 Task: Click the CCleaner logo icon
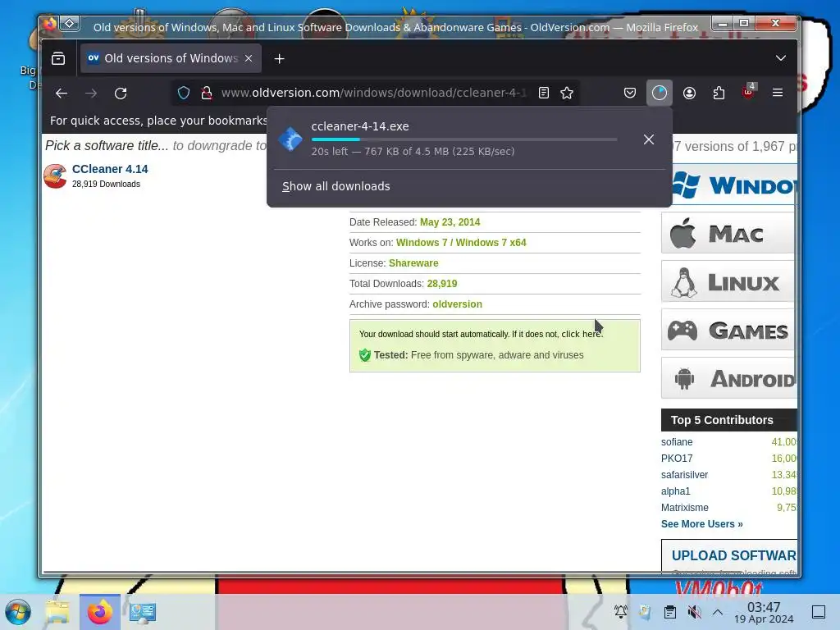coord(55,176)
